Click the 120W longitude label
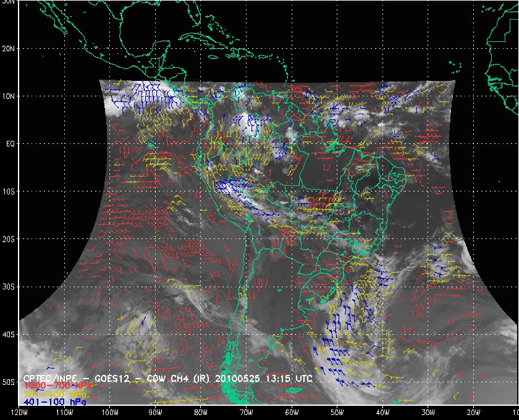The width and height of the screenshot is (519, 420). pos(19,413)
